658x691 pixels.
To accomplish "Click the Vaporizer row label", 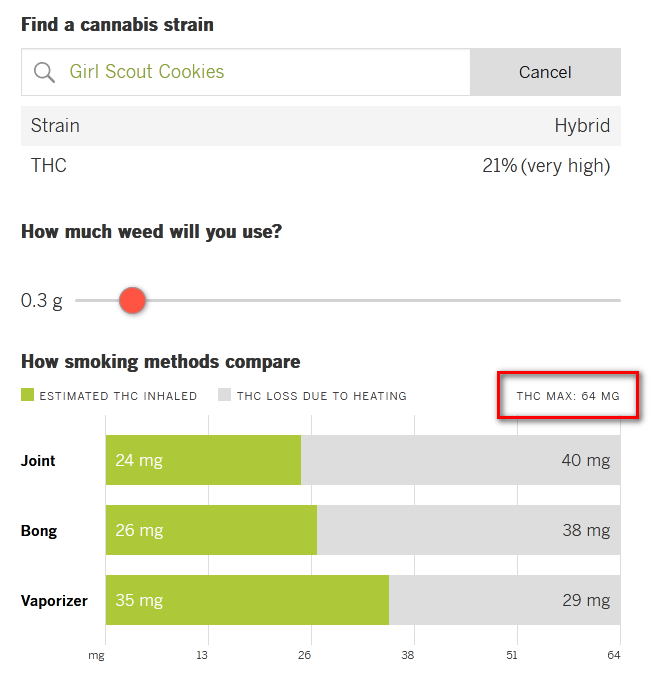I will click(x=54, y=601).
